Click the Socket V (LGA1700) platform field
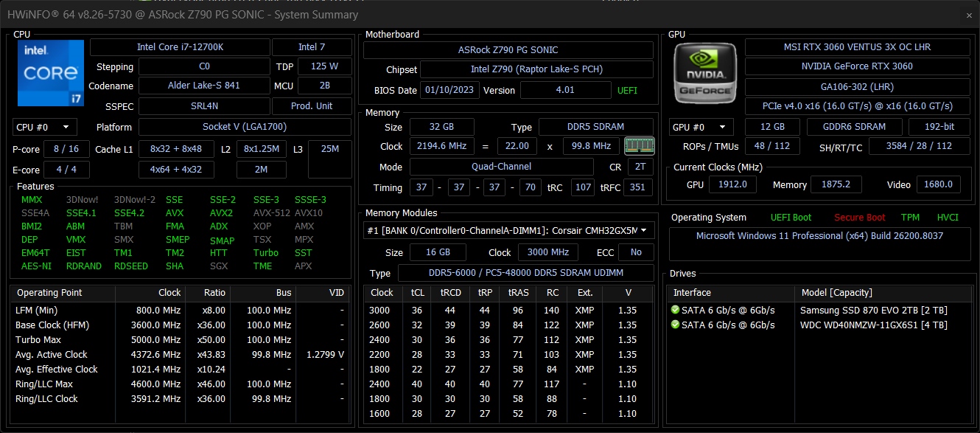 [245, 127]
